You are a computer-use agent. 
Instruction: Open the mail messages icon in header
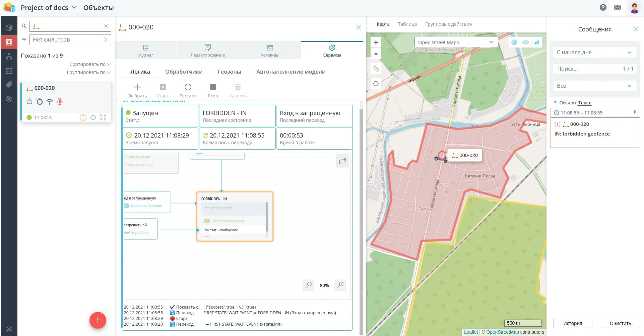coord(618,7)
